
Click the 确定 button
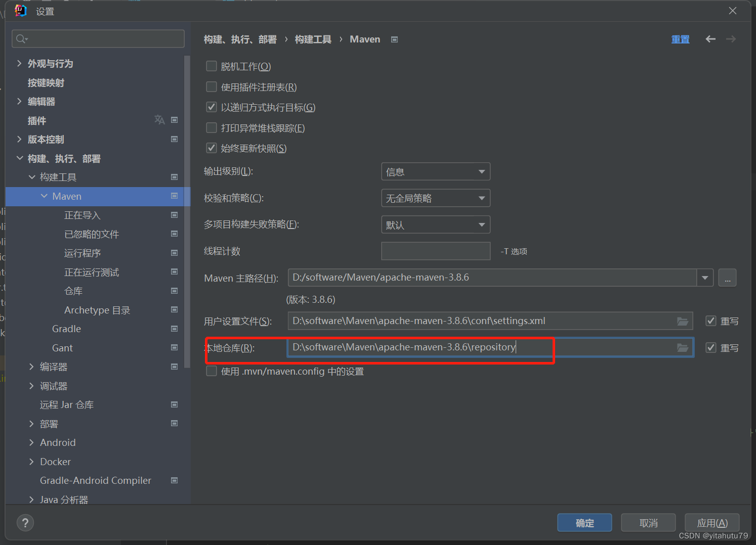(x=584, y=523)
